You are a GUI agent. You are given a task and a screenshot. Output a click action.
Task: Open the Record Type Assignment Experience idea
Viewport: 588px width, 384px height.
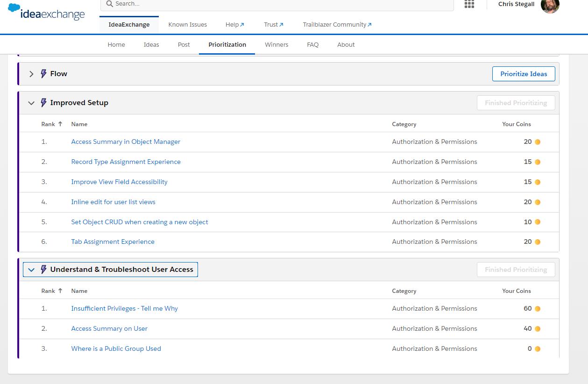pyautogui.click(x=126, y=162)
